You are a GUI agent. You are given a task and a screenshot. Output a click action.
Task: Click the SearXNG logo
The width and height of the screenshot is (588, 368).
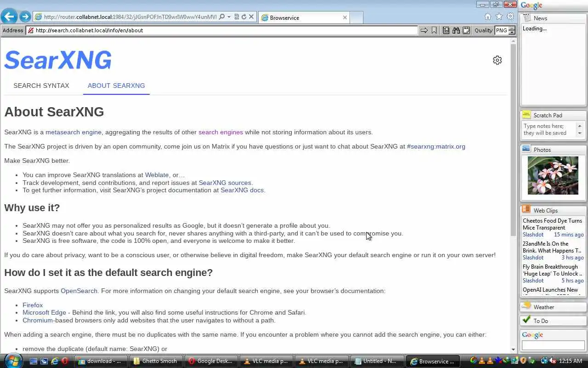(58, 60)
